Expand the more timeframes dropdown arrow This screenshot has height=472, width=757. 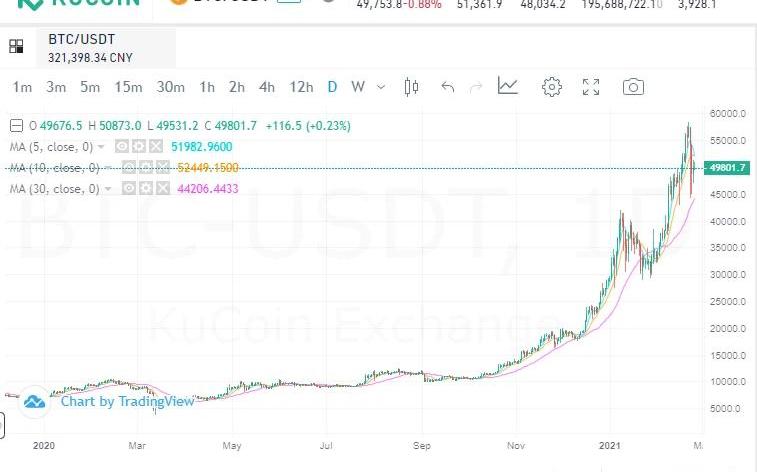(380, 87)
